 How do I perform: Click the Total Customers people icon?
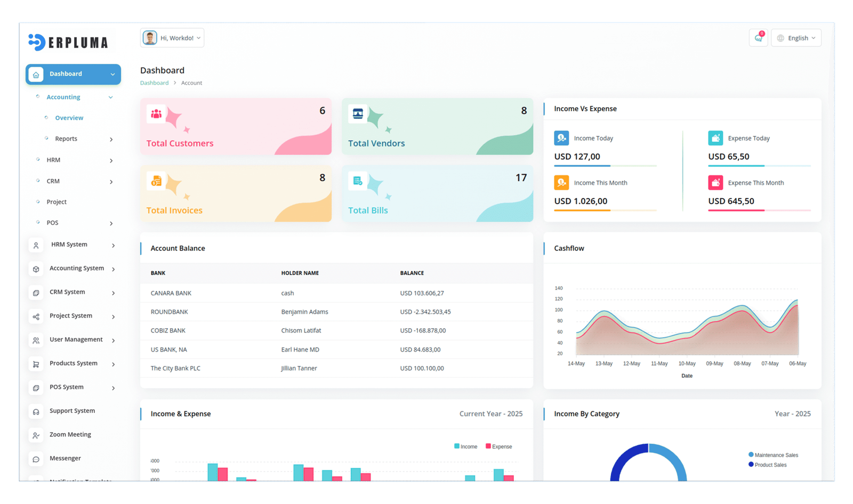tap(156, 113)
